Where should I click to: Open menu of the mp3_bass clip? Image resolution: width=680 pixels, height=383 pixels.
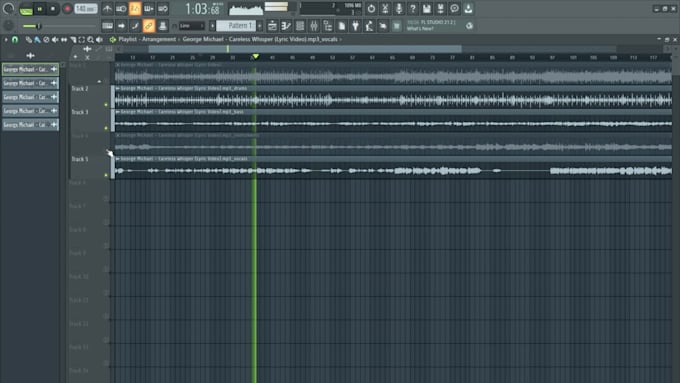pos(118,111)
